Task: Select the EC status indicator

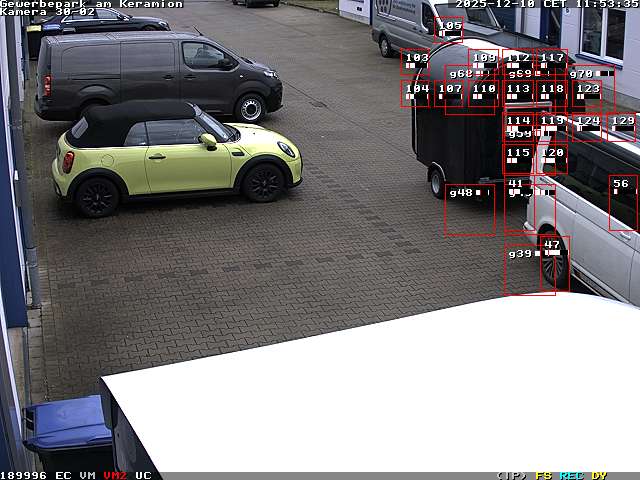Action: click(x=63, y=475)
